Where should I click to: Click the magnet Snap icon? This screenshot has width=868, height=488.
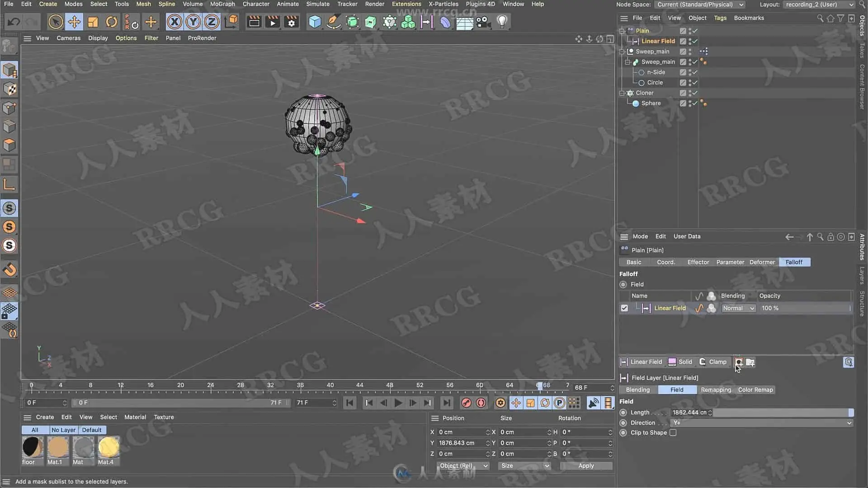tap(9, 270)
